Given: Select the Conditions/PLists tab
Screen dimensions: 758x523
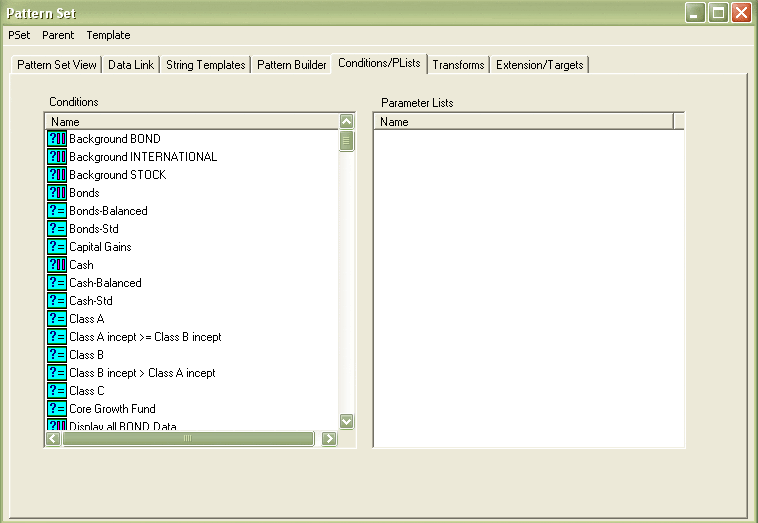Looking at the screenshot, I should click(379, 63).
